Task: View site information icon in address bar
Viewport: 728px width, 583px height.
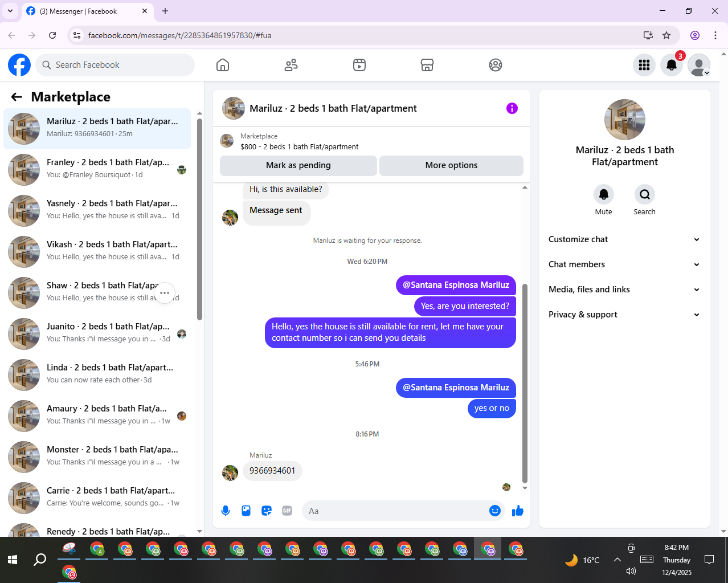Action: [77, 35]
